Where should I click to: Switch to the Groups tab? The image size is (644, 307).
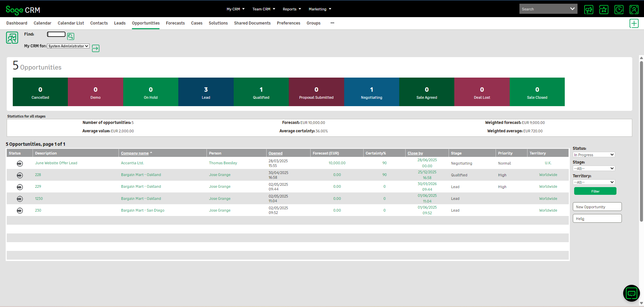[313, 23]
